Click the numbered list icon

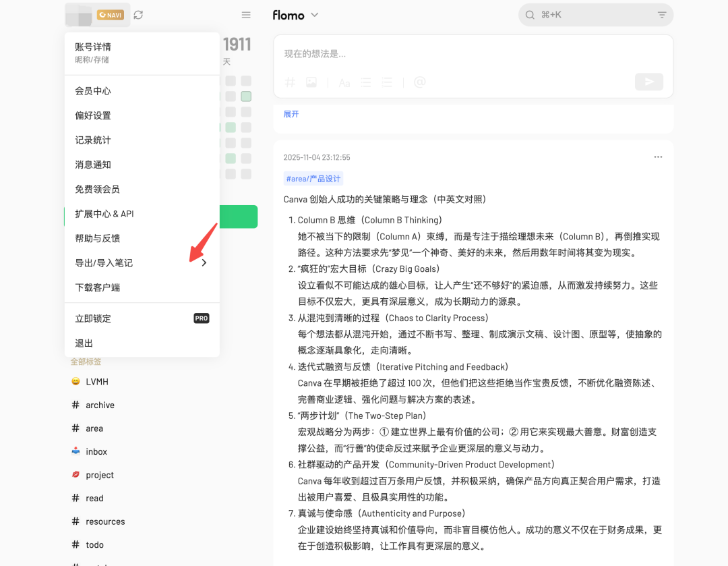[x=387, y=82]
